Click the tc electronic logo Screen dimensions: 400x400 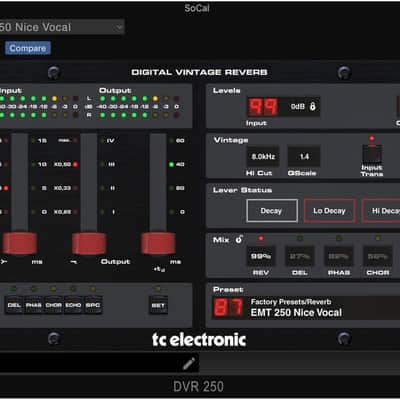pos(199,339)
